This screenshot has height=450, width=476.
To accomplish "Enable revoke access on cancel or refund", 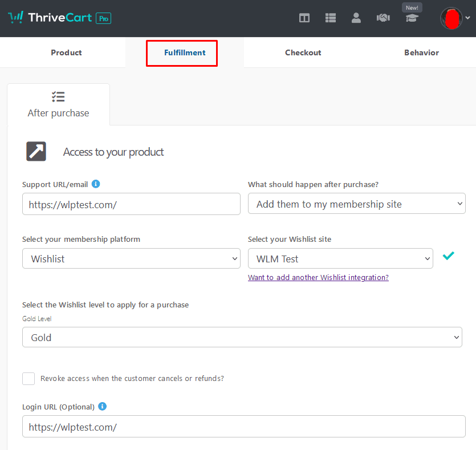I will click(29, 379).
